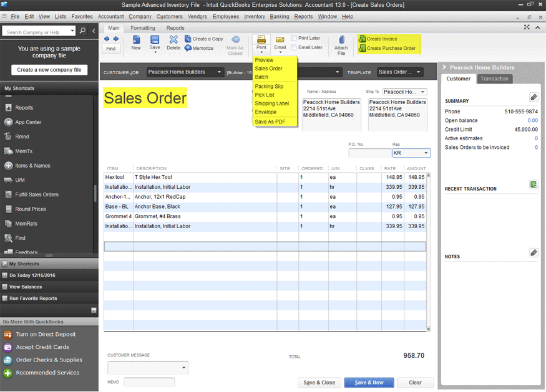This screenshot has height=392, width=546.
Task: Click the Create Purchase Order icon
Action: pos(362,48)
